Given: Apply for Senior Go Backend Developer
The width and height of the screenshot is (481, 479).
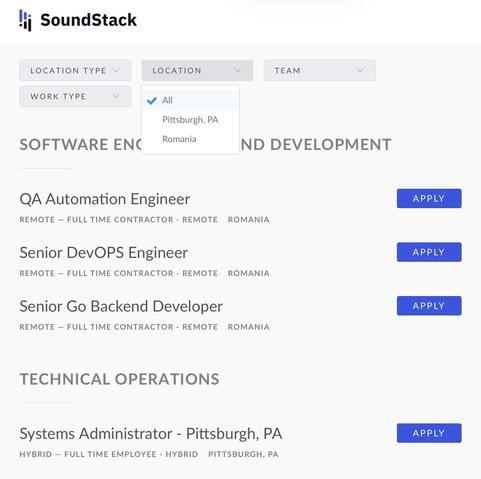Looking at the screenshot, I should [x=429, y=306].
